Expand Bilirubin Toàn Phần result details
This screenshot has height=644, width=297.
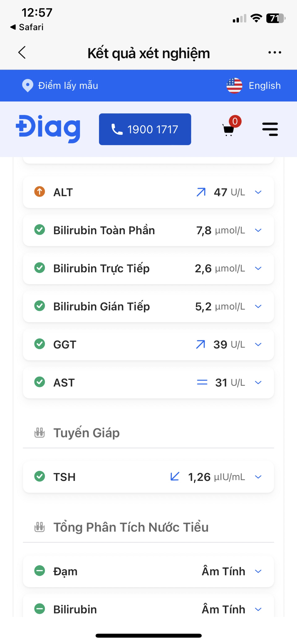(x=258, y=230)
